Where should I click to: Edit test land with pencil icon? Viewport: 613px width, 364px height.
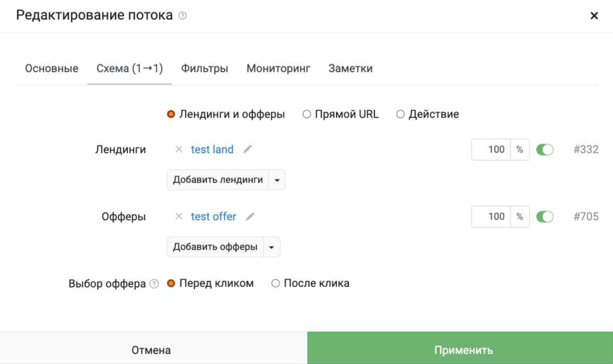point(248,149)
